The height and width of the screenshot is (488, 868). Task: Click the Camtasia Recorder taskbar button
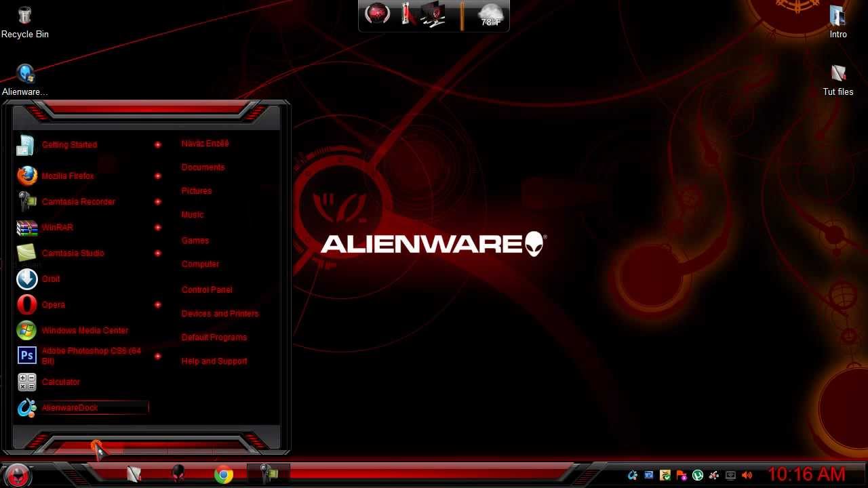[269, 474]
